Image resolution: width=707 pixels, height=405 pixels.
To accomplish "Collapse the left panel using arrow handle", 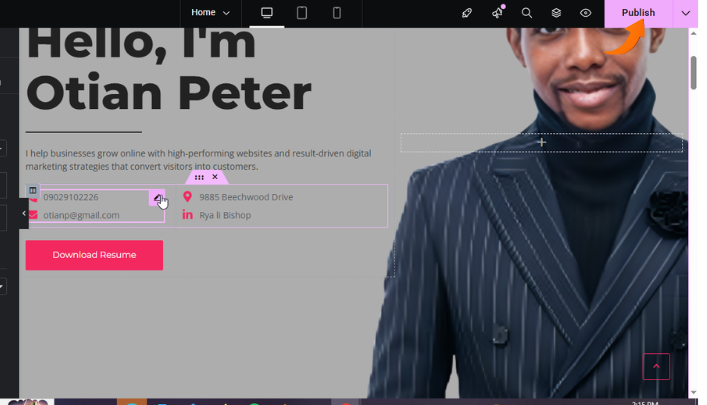I will [24, 213].
